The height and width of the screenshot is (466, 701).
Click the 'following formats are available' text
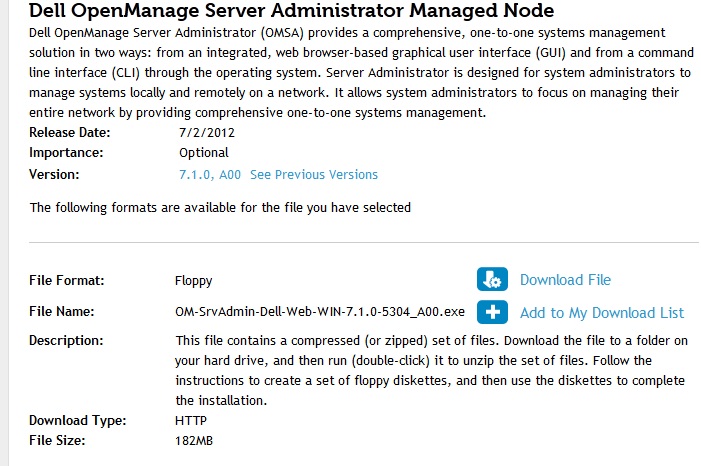click(220, 208)
